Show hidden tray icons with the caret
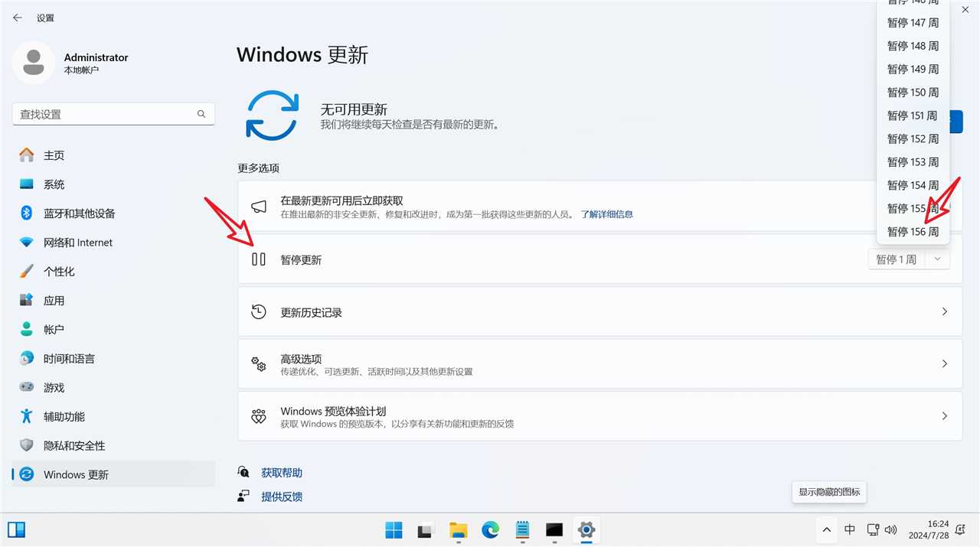 tap(826, 529)
